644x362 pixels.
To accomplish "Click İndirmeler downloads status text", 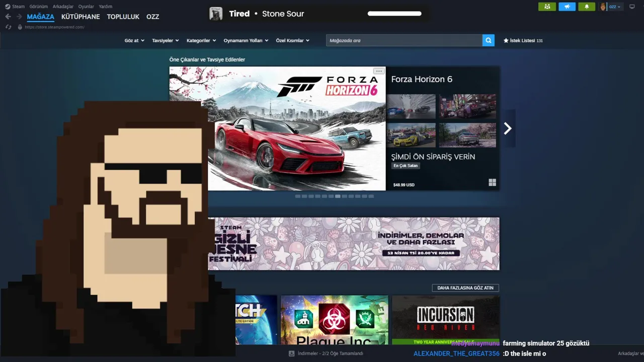I will (x=331, y=353).
